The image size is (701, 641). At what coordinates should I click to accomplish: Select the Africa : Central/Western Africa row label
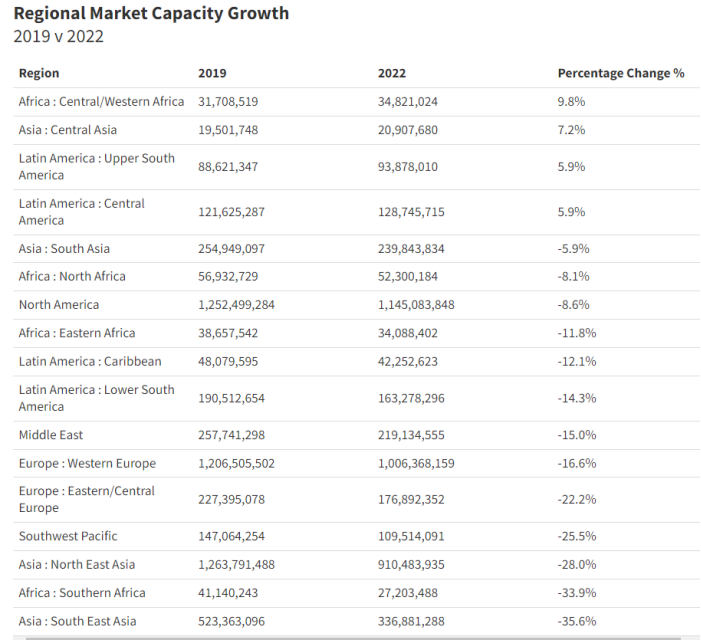[x=101, y=102]
